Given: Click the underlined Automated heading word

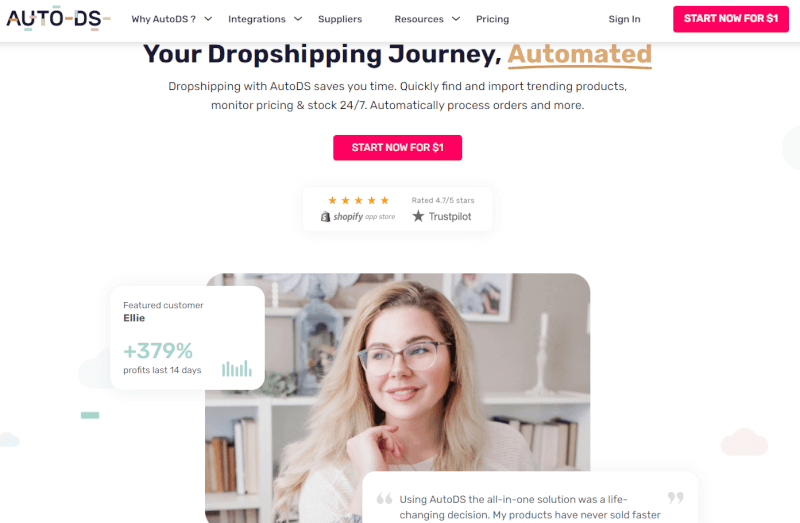Looking at the screenshot, I should pyautogui.click(x=580, y=55).
